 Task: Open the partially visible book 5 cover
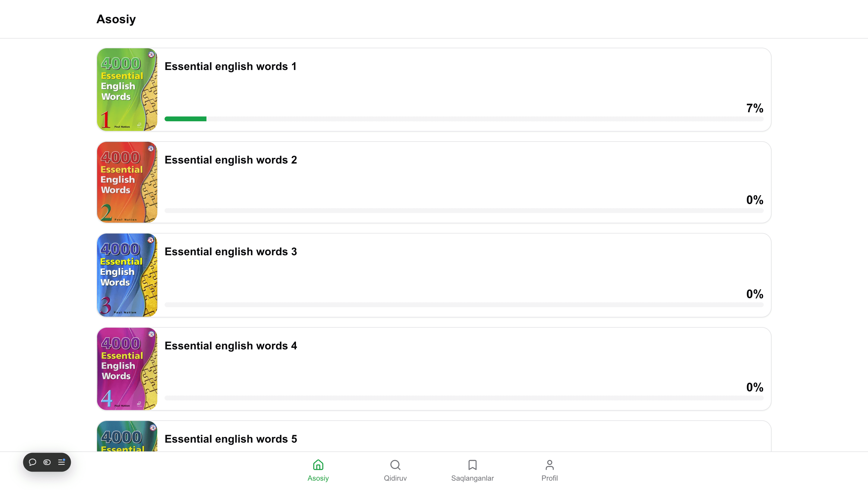[127, 436]
